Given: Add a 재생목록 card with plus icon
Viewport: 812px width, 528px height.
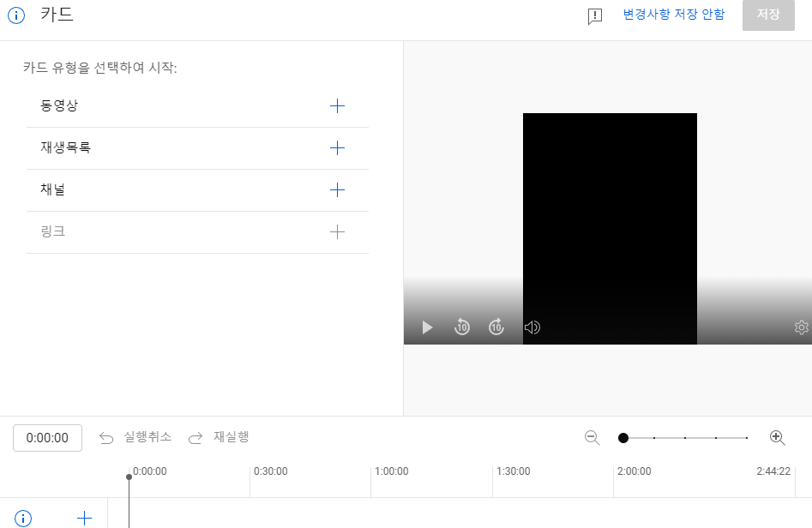Looking at the screenshot, I should [337, 148].
